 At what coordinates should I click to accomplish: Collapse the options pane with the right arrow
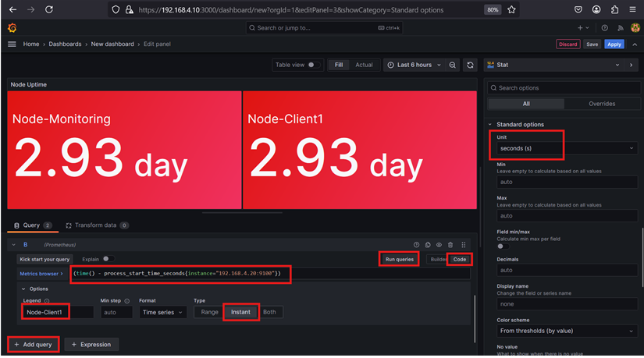632,65
